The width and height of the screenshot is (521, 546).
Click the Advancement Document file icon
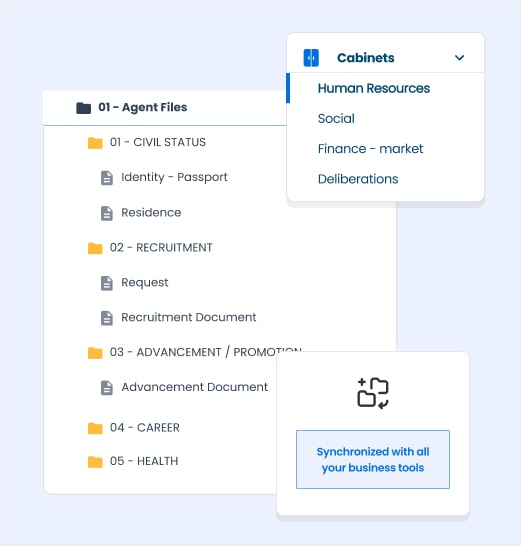107,388
